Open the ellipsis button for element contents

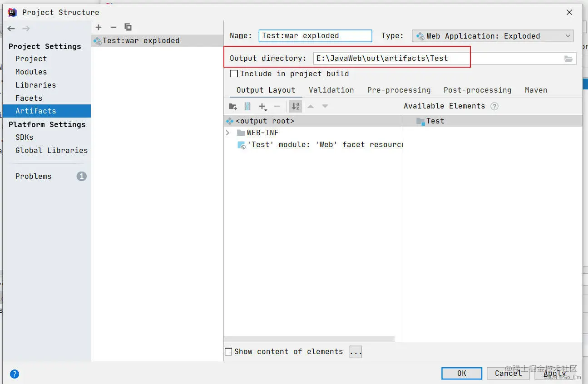click(356, 352)
